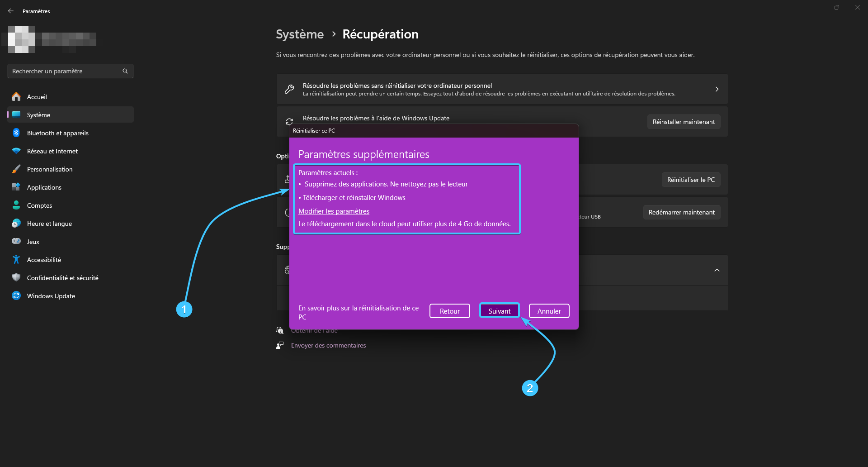868x467 pixels.
Task: Click Réinitialiser le PC button
Action: [x=691, y=179]
